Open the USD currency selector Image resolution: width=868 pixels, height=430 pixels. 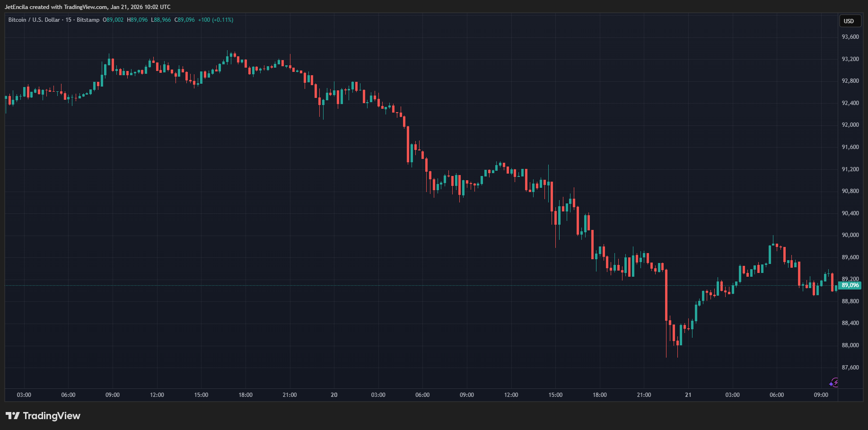tap(849, 21)
